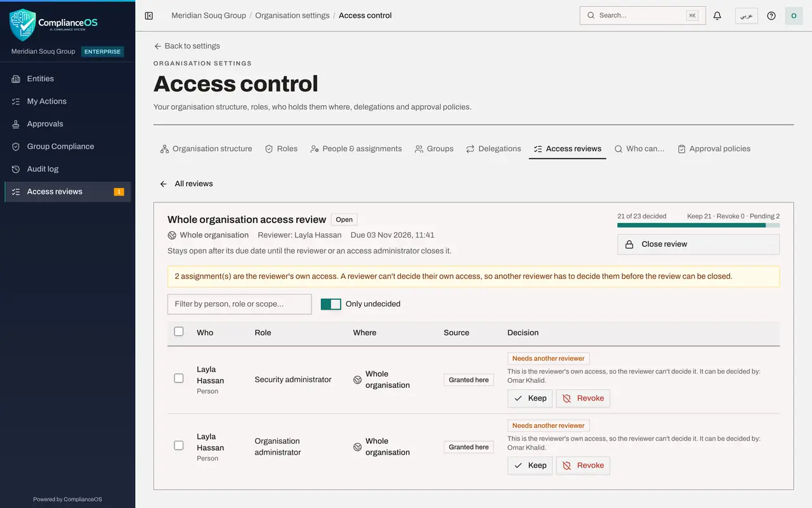Viewport: 812px width, 508px height.
Task: Revoke the Organisation administrator assignment
Action: (x=583, y=465)
